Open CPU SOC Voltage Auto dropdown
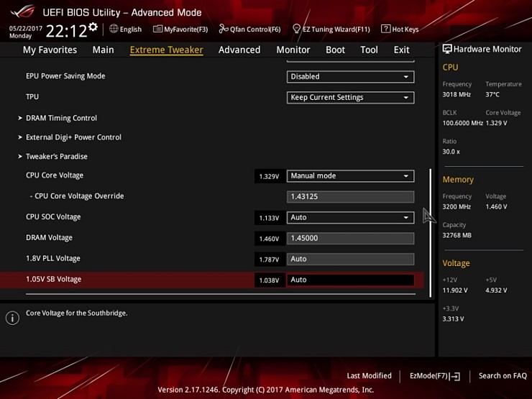This screenshot has width=532, height=399. pos(350,218)
